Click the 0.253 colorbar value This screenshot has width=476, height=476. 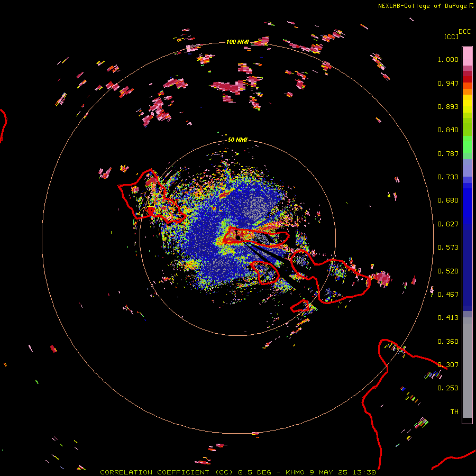[x=448, y=388]
